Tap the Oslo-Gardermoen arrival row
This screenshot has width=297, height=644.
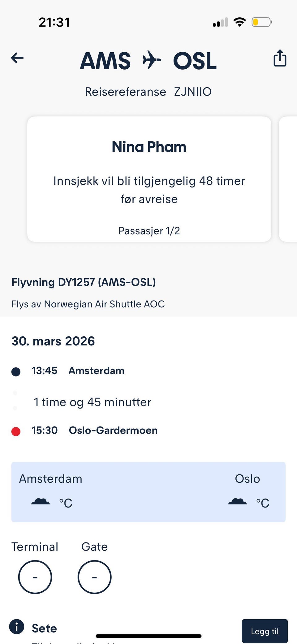[113, 430]
